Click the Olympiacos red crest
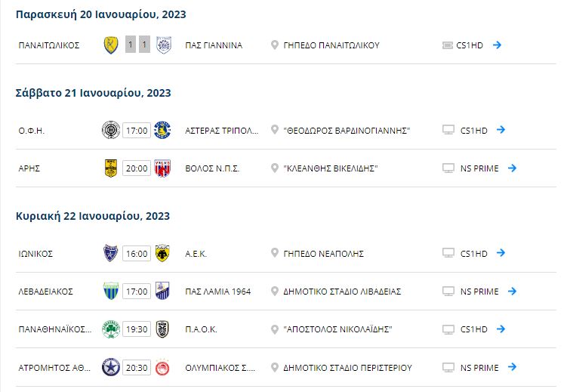The height and width of the screenshot is (392, 567). 162,368
